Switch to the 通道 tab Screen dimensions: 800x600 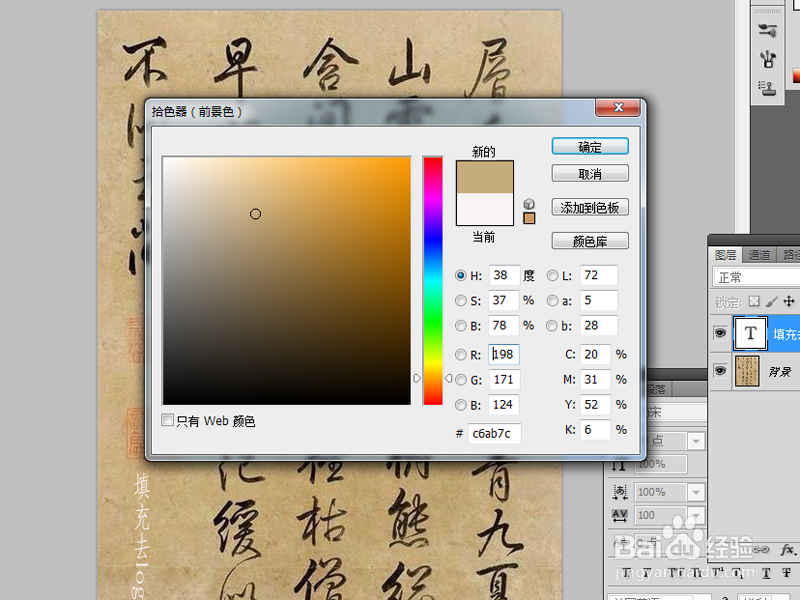759,255
